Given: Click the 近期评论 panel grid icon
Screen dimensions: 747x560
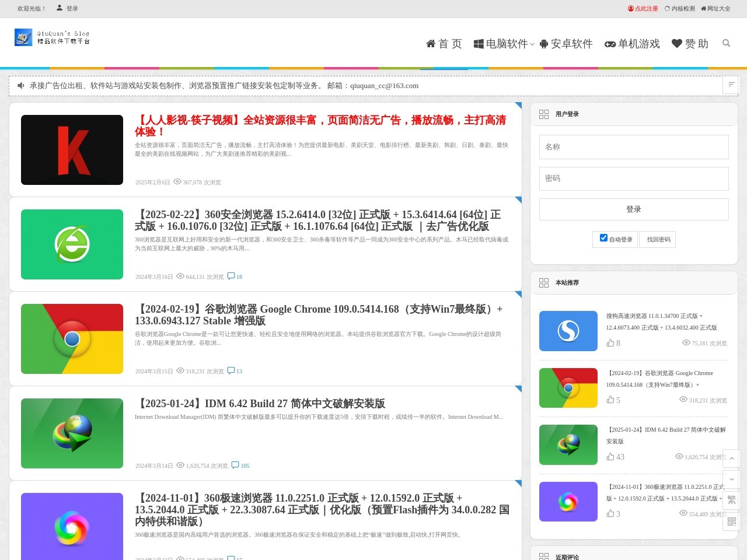Looking at the screenshot, I should click(544, 556).
